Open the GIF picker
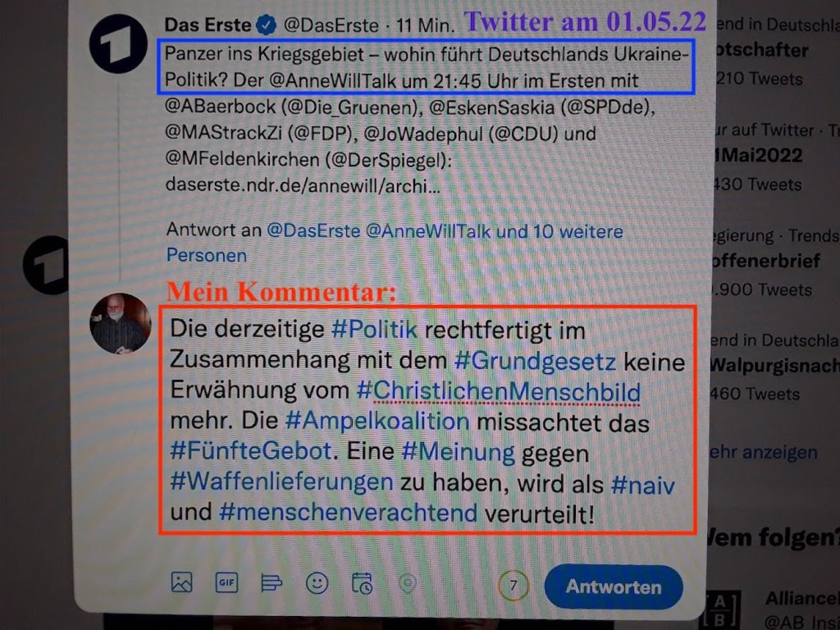 click(226, 582)
